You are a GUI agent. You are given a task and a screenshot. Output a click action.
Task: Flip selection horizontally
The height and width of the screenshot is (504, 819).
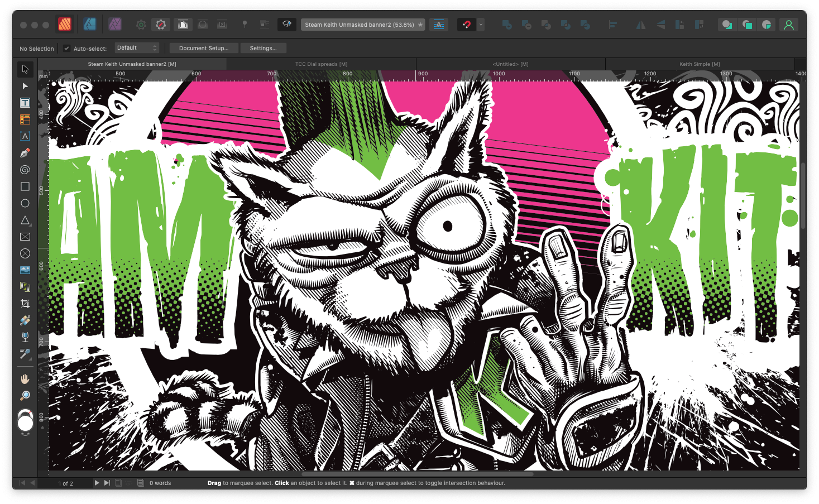(x=641, y=25)
